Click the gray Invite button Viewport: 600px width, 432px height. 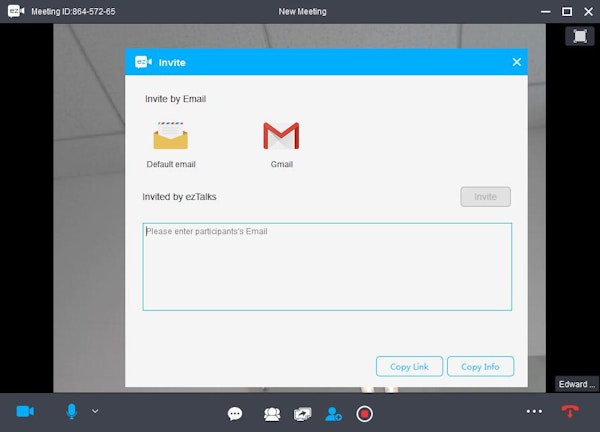485,197
